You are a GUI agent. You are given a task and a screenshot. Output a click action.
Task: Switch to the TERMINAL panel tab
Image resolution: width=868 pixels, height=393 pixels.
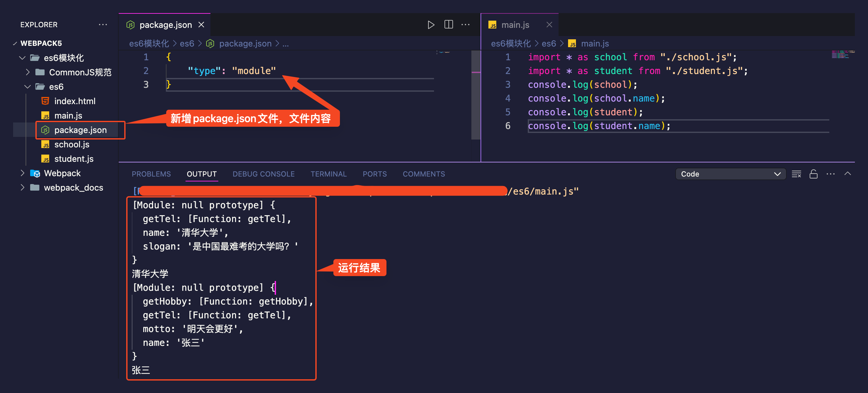tap(328, 174)
